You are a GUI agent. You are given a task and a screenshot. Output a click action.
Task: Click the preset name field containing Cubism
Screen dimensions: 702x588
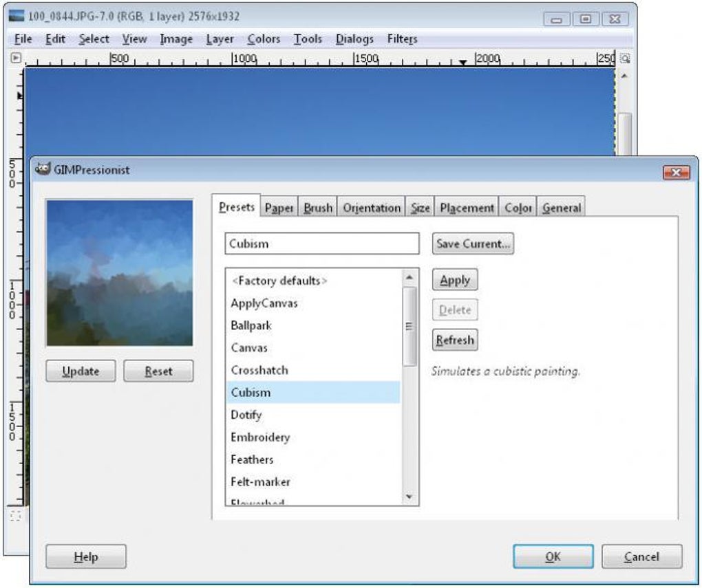[x=322, y=243]
